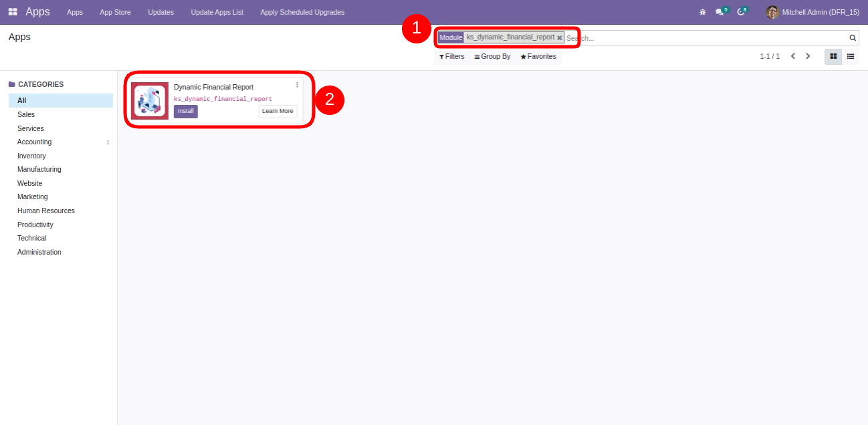Click the Update Apps List menu item
This screenshot has width=868, height=425.
tap(217, 12)
